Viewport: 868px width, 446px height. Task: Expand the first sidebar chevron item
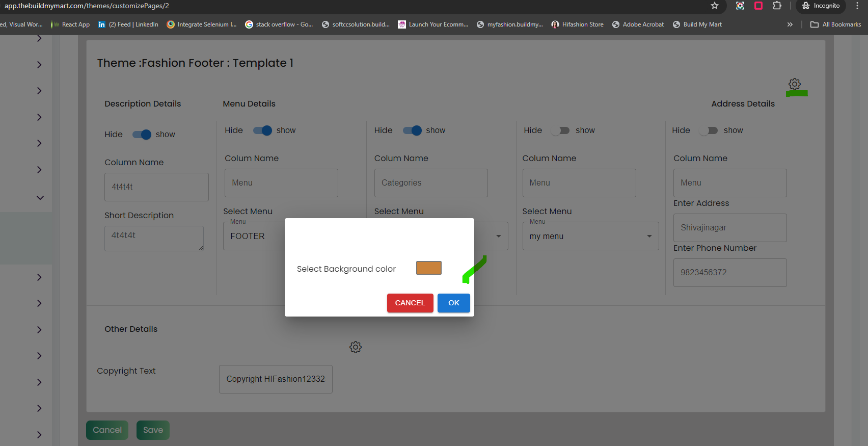39,39
